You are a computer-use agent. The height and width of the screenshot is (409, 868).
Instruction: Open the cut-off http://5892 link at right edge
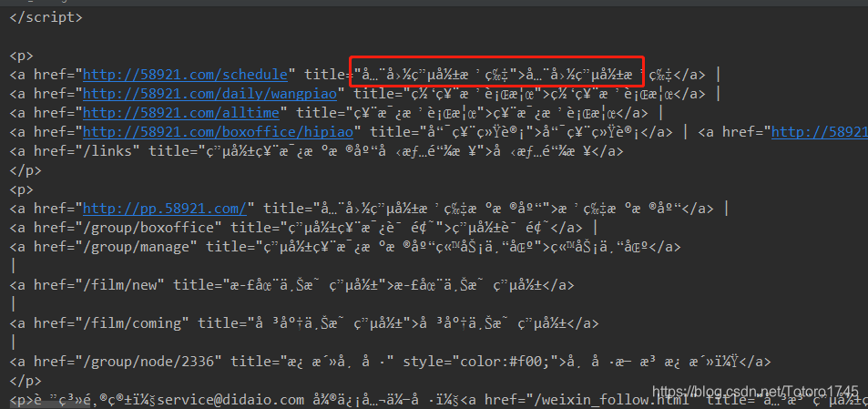tap(820, 132)
